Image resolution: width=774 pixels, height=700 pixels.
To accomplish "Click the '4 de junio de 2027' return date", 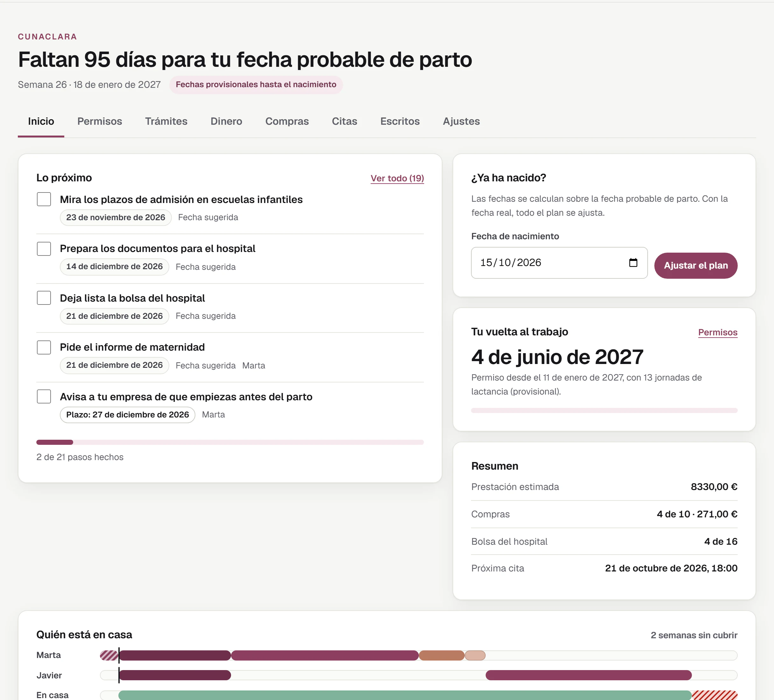I will click(x=557, y=357).
